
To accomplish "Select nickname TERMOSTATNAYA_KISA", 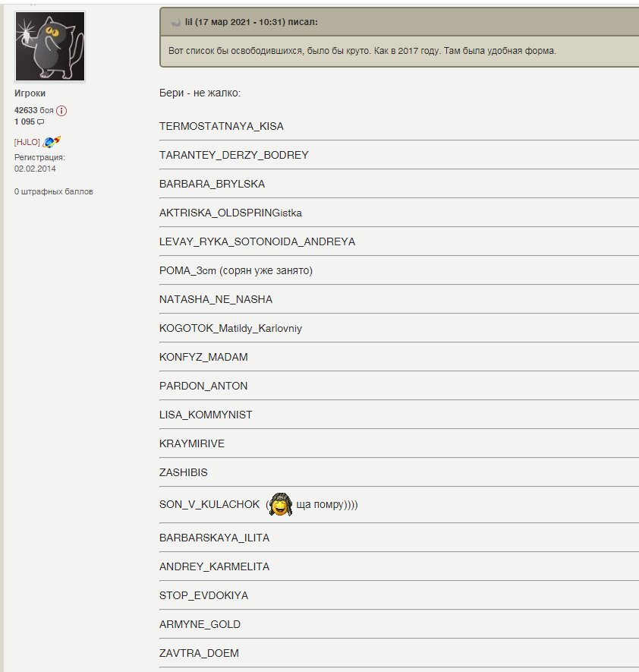I will [222, 127].
